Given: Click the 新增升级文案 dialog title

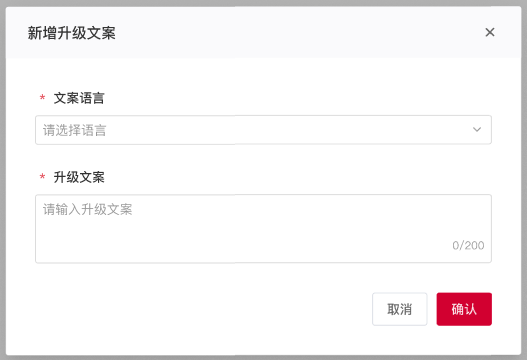Looking at the screenshot, I should tap(72, 33).
